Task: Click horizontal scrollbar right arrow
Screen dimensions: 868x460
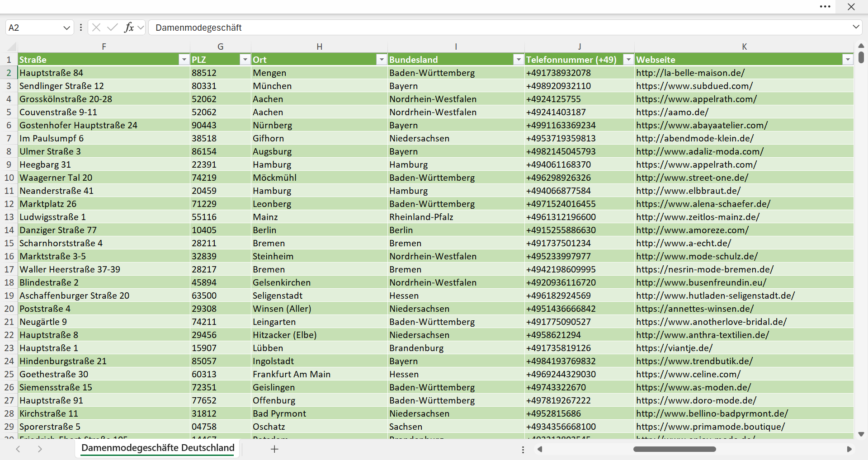Action: [849, 449]
